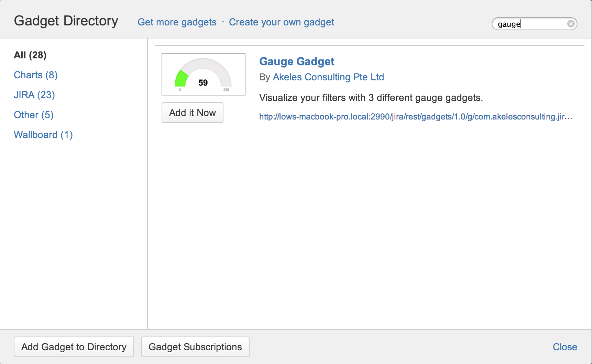Click the gauge gadget preview thumbnail
592x364 pixels.
click(x=203, y=74)
